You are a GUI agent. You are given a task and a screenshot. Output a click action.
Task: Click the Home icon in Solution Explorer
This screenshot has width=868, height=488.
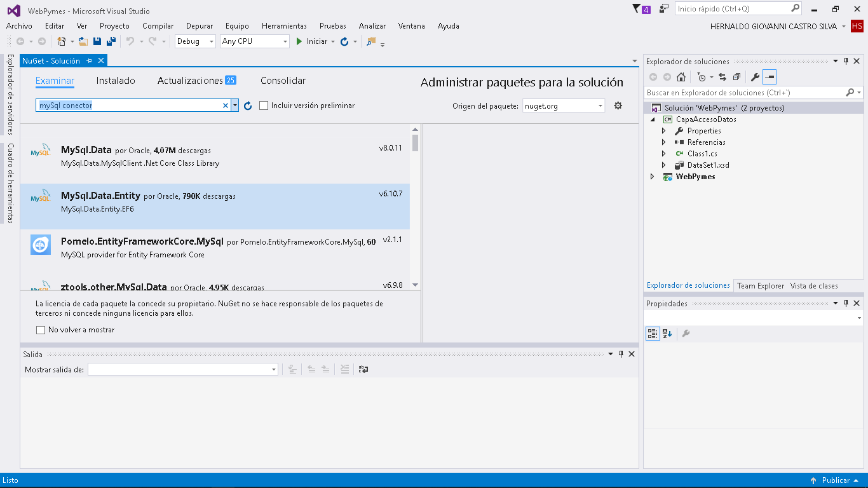(681, 77)
